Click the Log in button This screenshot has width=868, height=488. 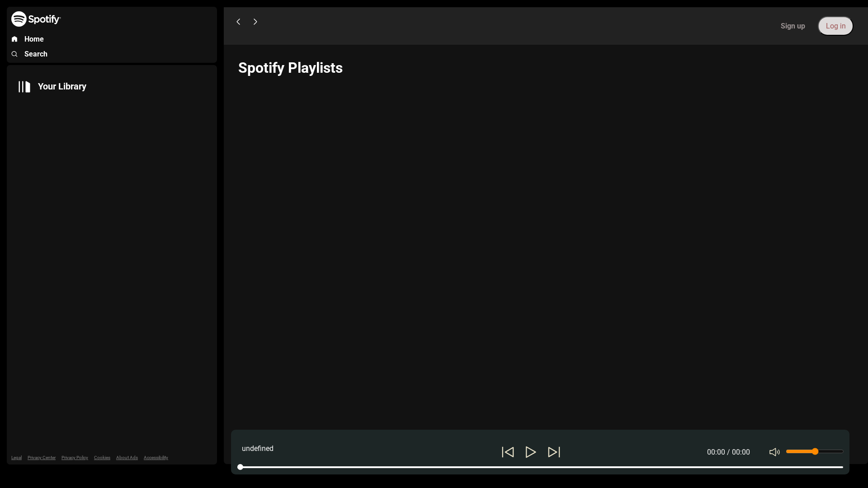point(835,26)
